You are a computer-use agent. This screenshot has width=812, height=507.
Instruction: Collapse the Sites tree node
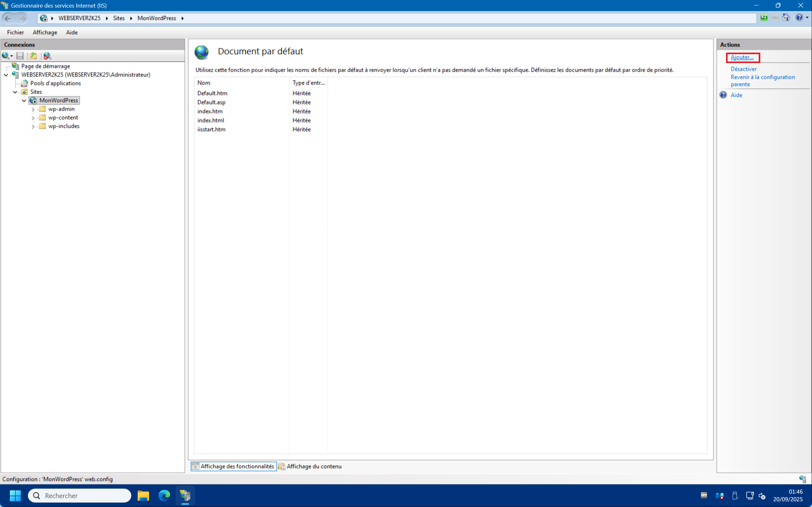[15, 92]
